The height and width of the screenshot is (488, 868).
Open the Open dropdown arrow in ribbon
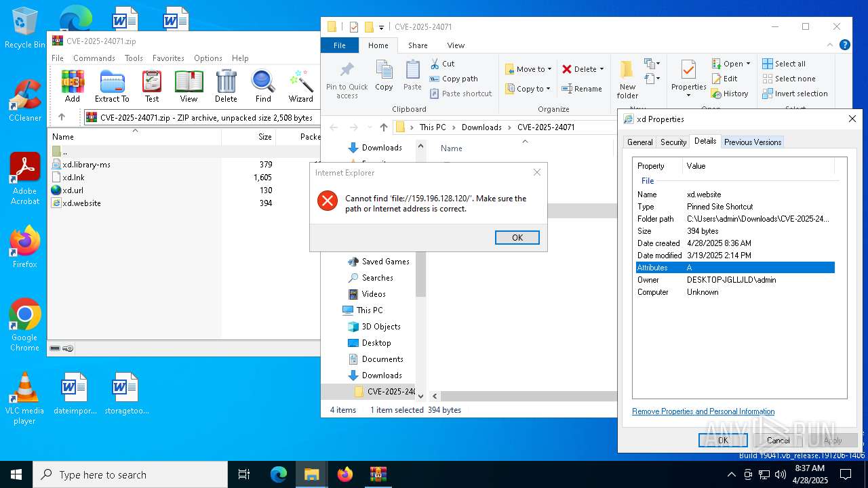point(748,64)
